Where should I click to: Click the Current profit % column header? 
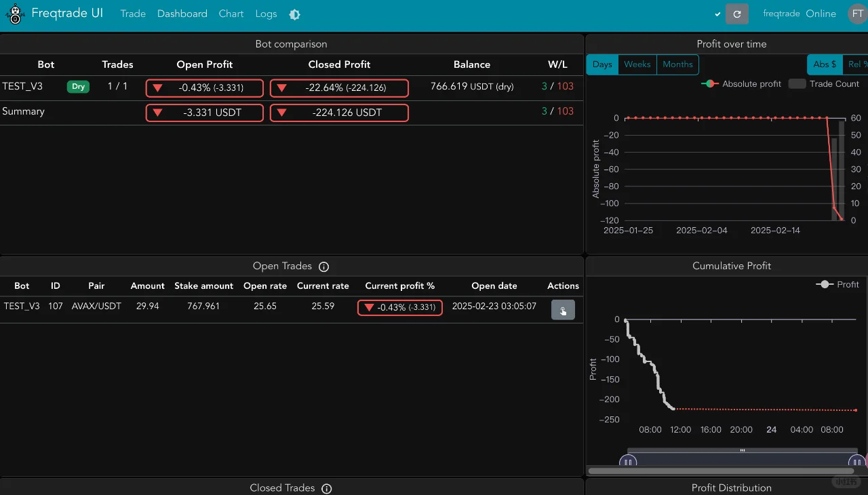[400, 286]
